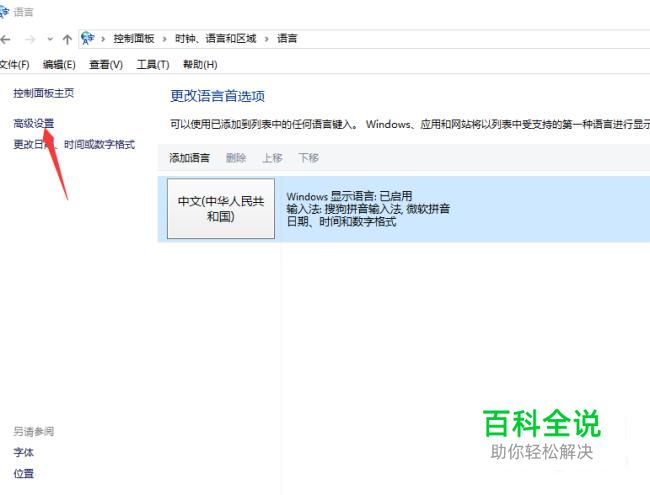Open the 查看(V) menu
Viewport: 650px width, 495px height.
(x=106, y=65)
